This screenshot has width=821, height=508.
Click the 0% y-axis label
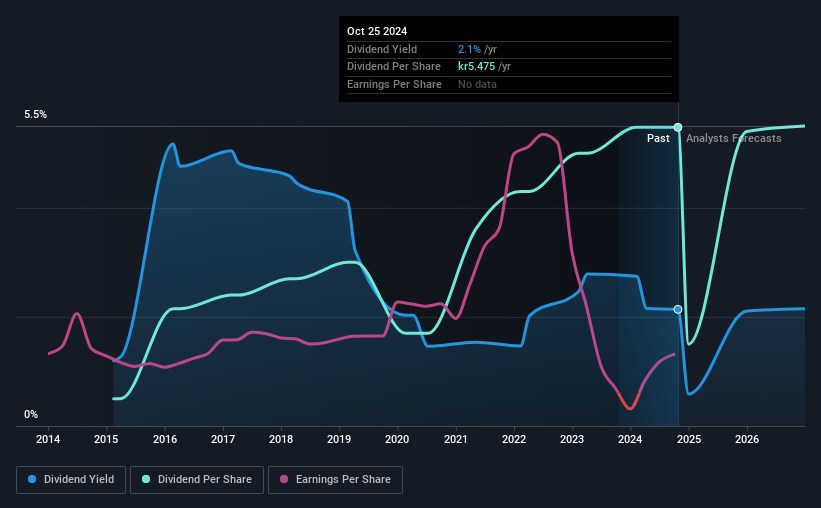point(31,414)
